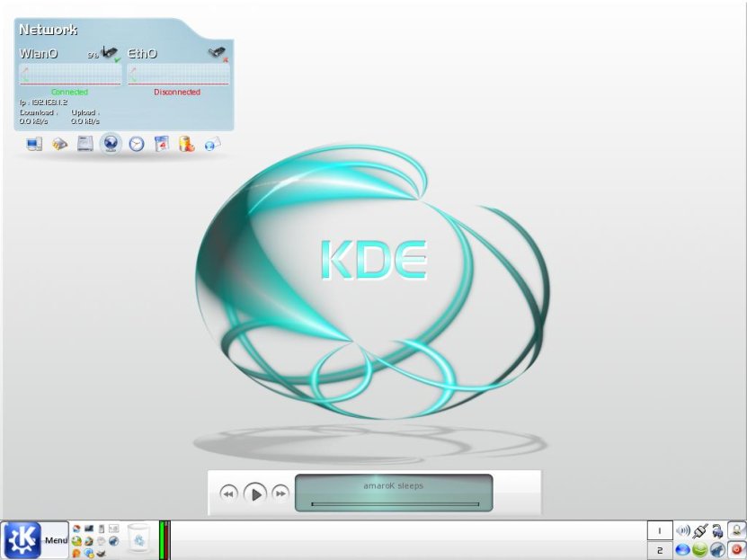The image size is (747, 560).
Task: Click the amaroK track progress bar
Action: pos(395,503)
